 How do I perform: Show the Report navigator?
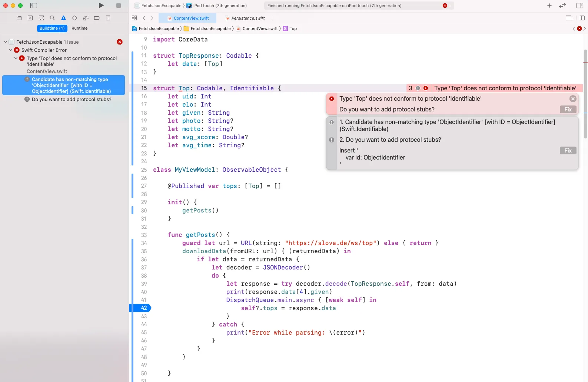(x=108, y=18)
